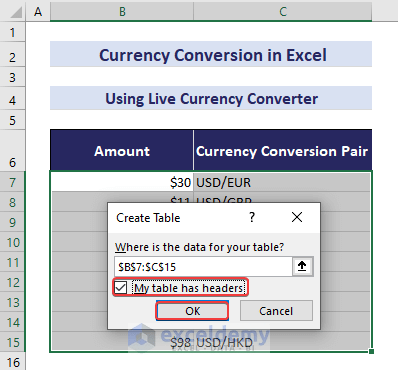
Task: Select column B header
Action: click(x=122, y=12)
